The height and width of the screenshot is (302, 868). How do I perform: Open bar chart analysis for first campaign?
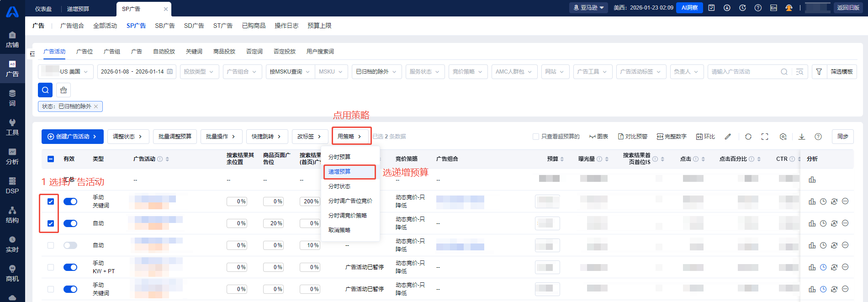[812, 201]
